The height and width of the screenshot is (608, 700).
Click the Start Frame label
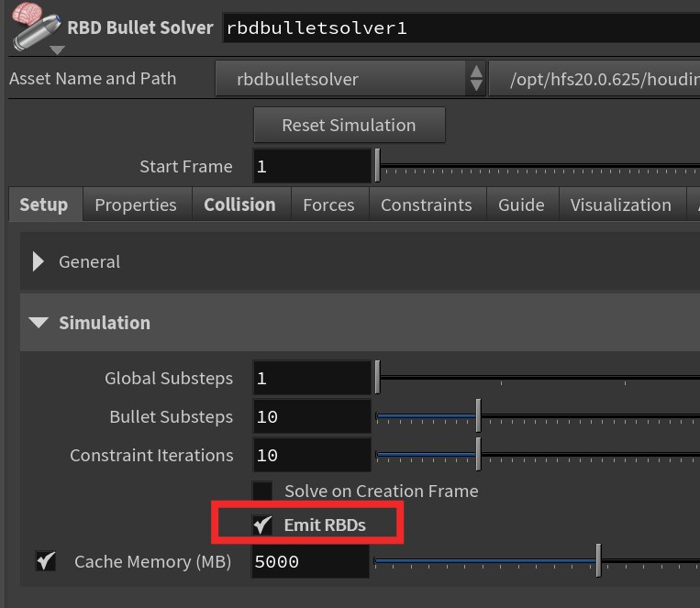tap(186, 167)
